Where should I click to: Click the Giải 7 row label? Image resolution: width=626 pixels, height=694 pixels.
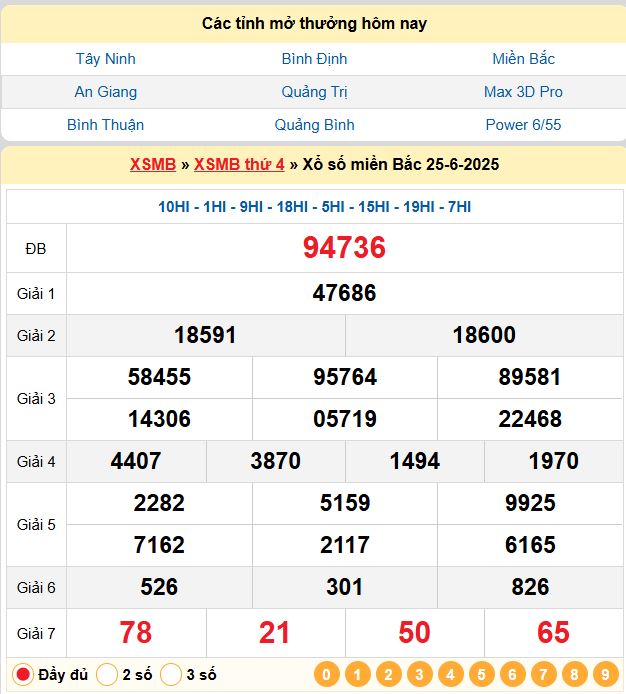(36, 634)
